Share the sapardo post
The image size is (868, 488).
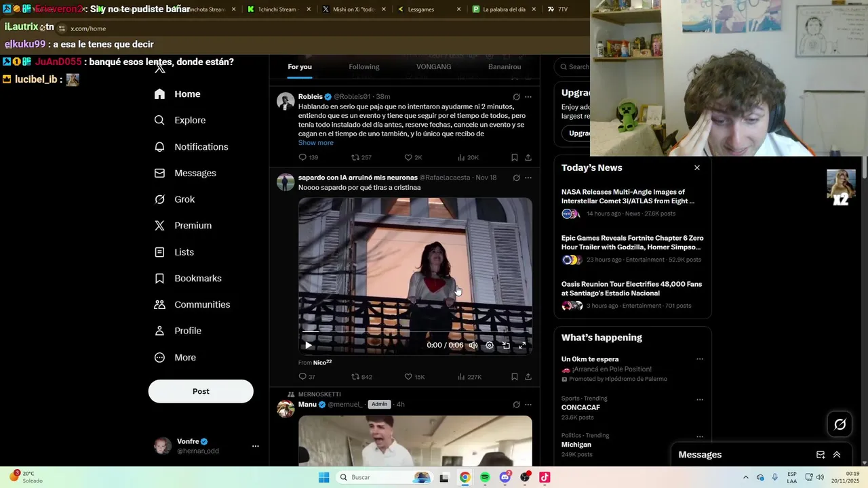point(528,377)
